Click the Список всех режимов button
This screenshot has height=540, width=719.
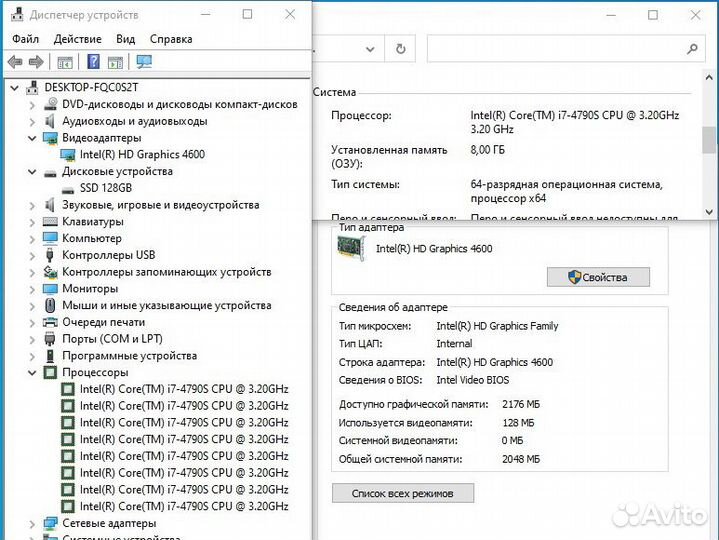point(403,493)
